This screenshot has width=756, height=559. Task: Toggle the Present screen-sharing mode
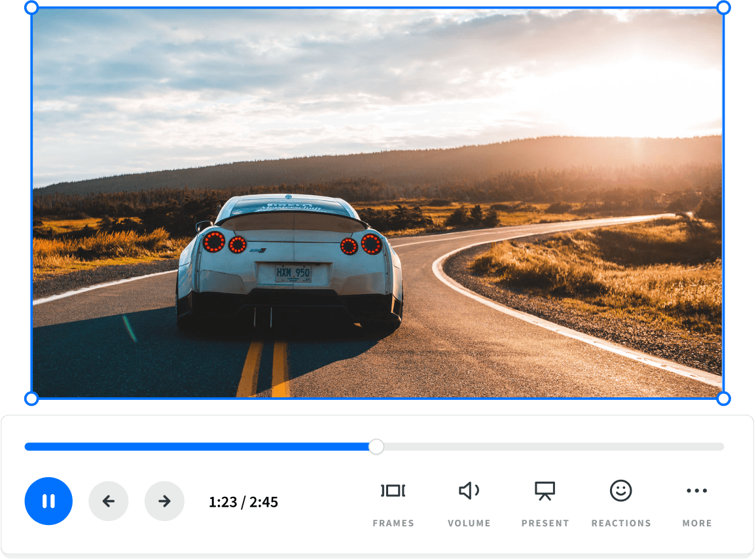(x=545, y=491)
